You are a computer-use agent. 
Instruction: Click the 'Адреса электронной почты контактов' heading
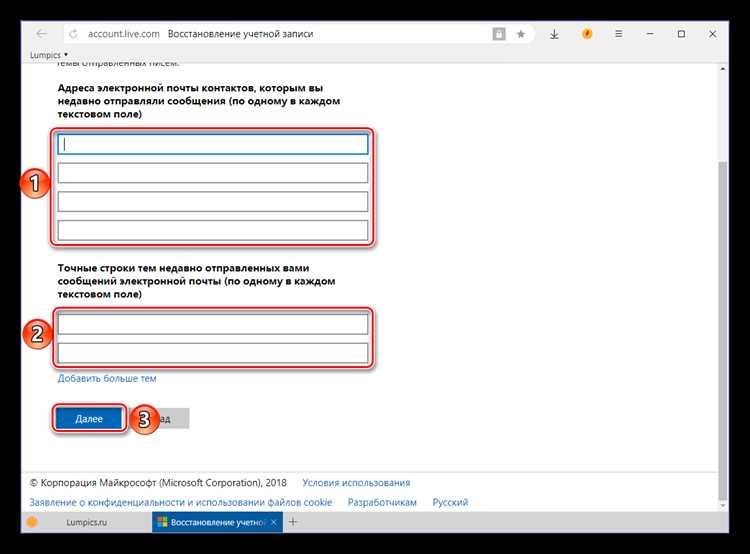pyautogui.click(x=199, y=101)
